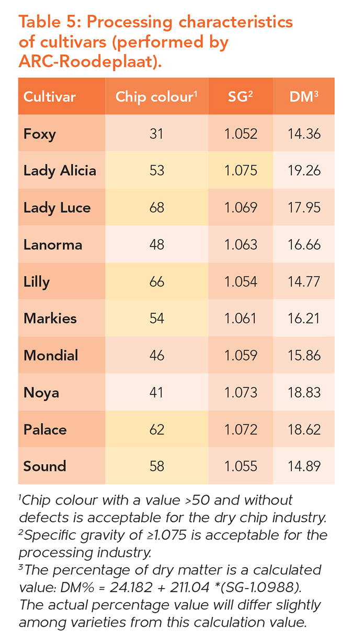
Task: Select the Foxy cultivar row label
Action: pyautogui.click(x=40, y=134)
